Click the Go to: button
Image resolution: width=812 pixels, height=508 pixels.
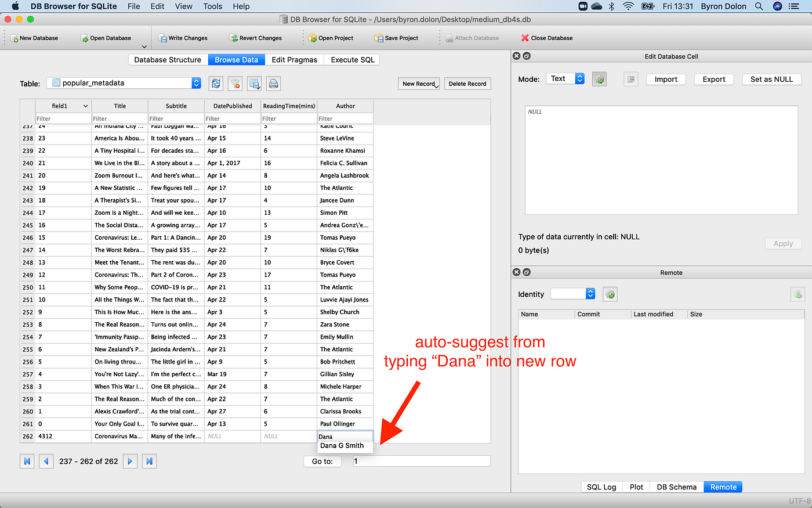322,462
